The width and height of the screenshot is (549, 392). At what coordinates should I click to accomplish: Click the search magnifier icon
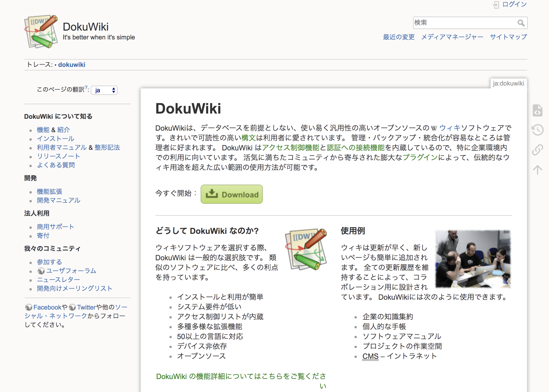click(521, 23)
